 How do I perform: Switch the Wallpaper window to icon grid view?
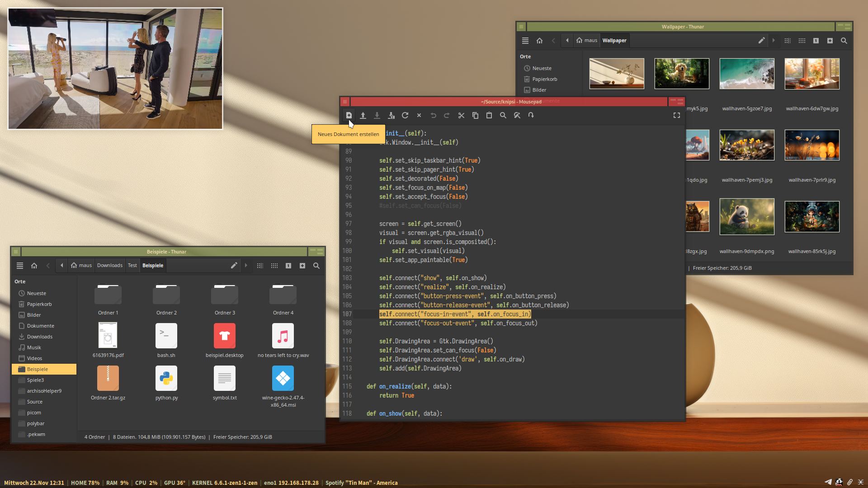click(x=802, y=41)
